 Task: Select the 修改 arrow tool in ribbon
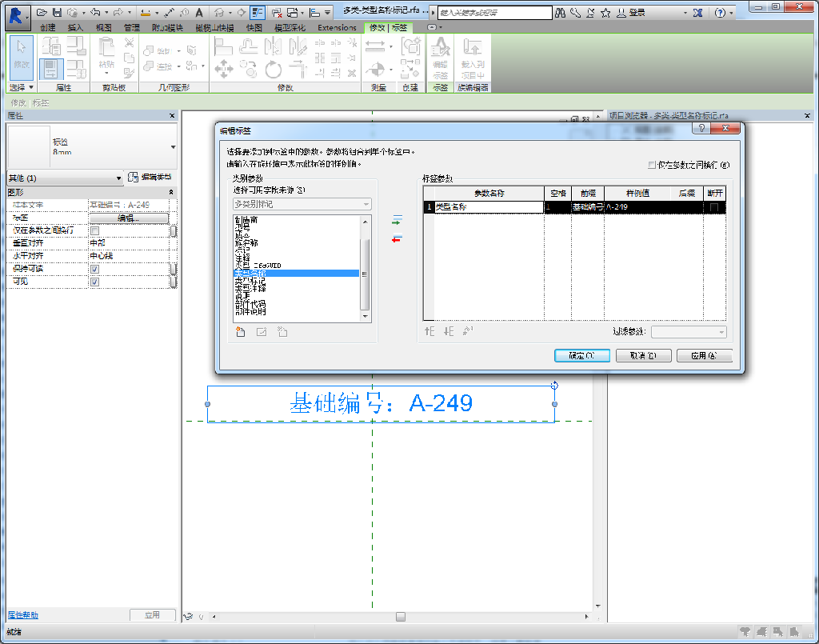(22, 58)
